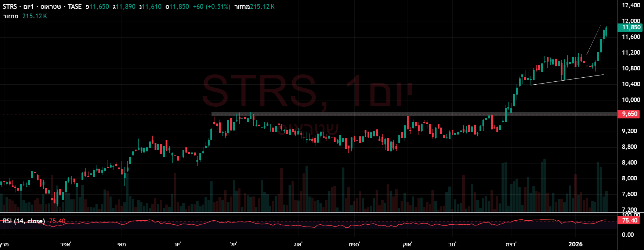Select the open value 11,650 in the legend

99,7
